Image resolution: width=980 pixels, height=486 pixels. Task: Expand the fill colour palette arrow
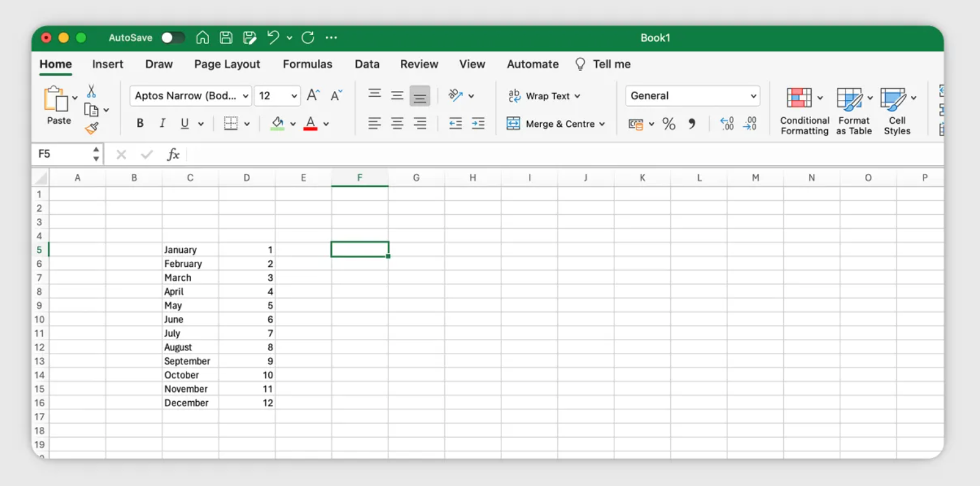pyautogui.click(x=293, y=124)
